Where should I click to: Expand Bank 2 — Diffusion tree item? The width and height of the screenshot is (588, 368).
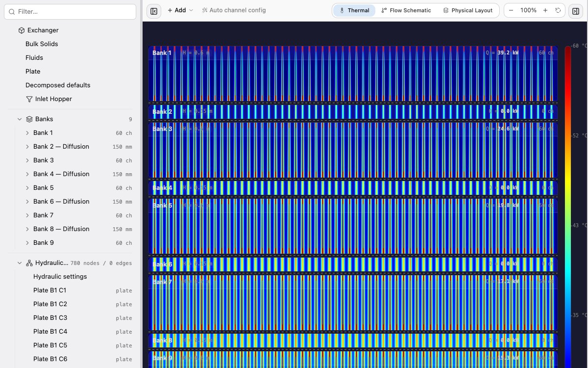point(27,147)
